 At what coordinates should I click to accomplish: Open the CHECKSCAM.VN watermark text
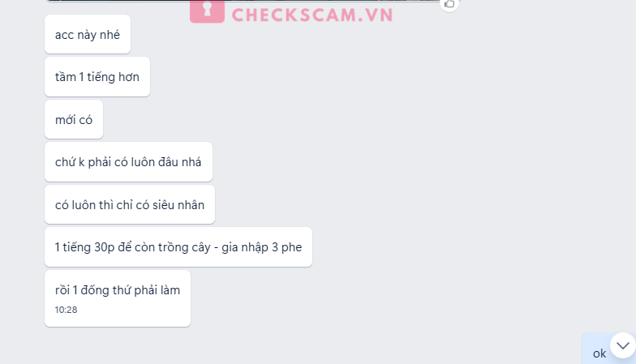(312, 15)
